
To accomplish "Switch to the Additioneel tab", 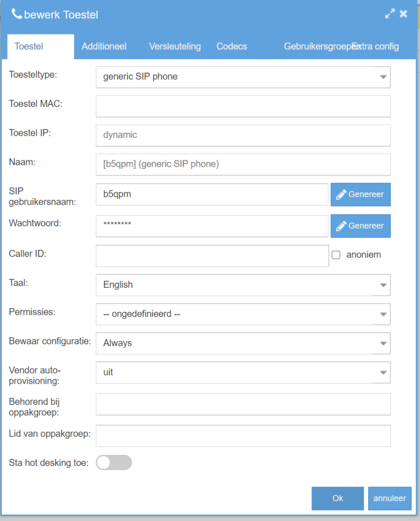I will pyautogui.click(x=104, y=46).
